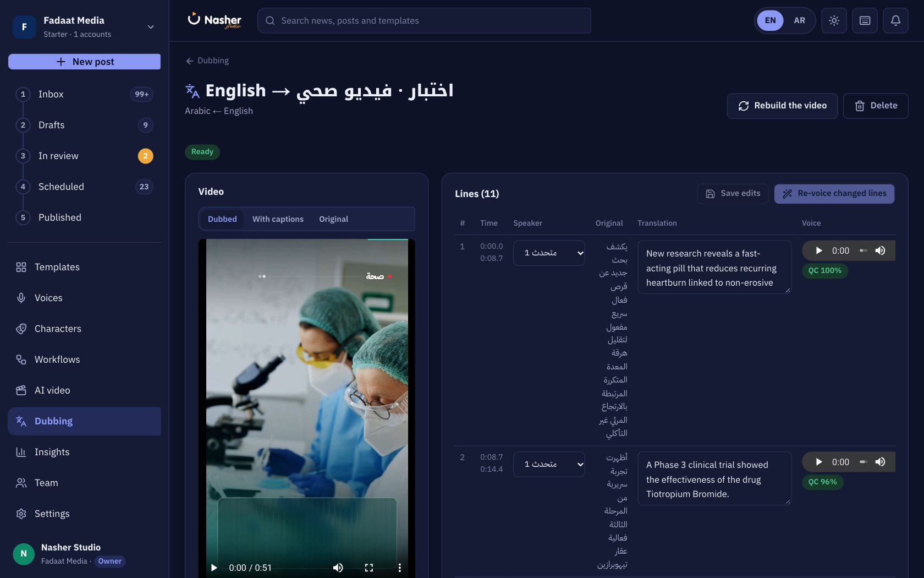Open the In review list
The width and height of the screenshot is (924, 578).
[x=84, y=156]
